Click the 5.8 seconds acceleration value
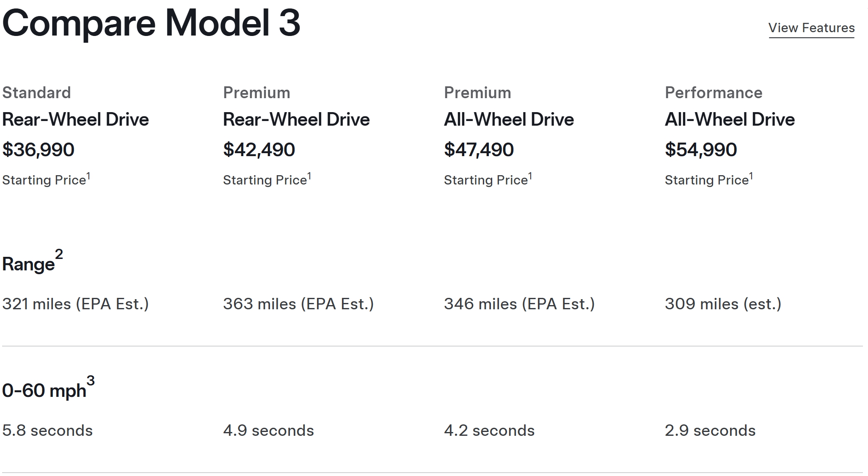 pyautogui.click(x=47, y=430)
